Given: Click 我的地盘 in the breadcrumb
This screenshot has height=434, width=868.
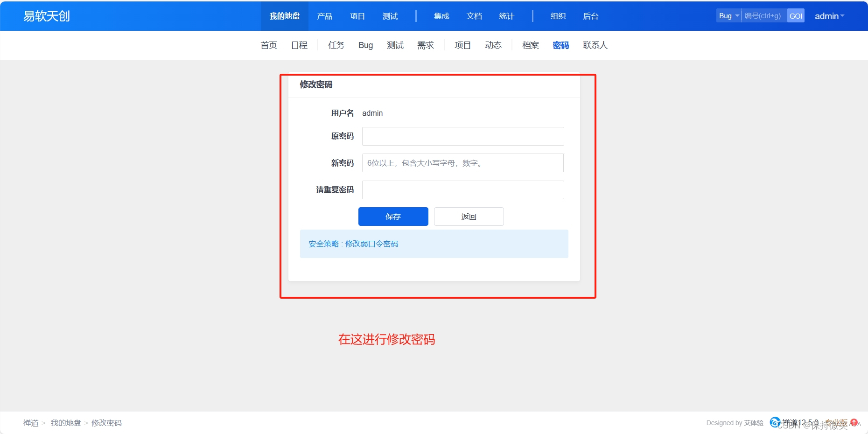Looking at the screenshot, I should point(66,423).
